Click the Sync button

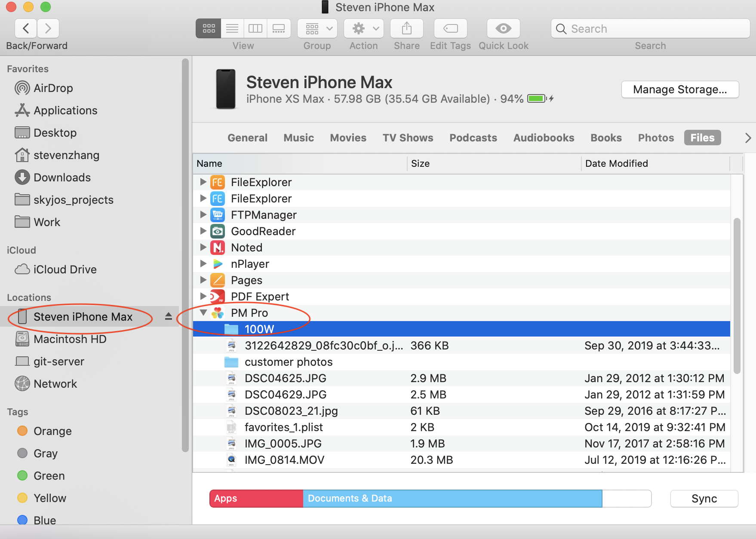(x=704, y=499)
